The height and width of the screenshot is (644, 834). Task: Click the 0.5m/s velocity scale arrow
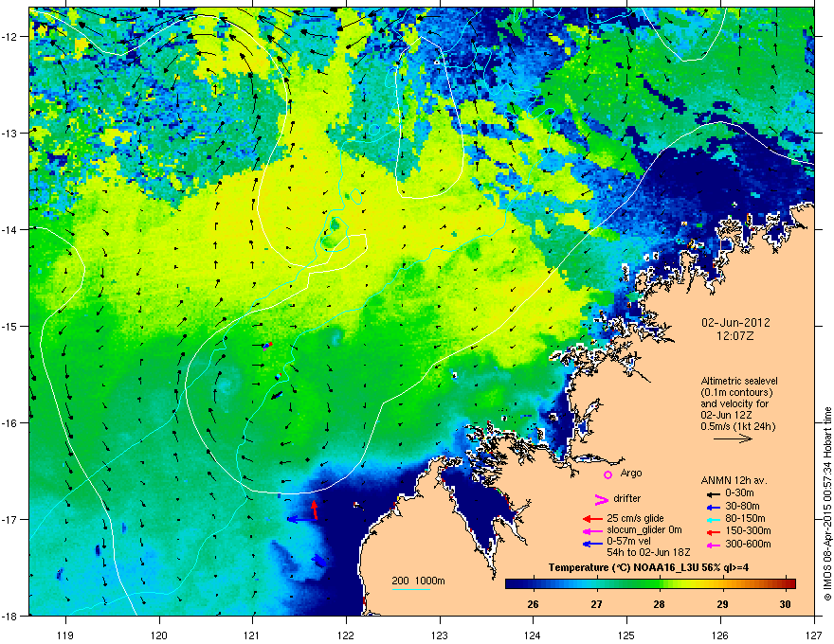733,438
